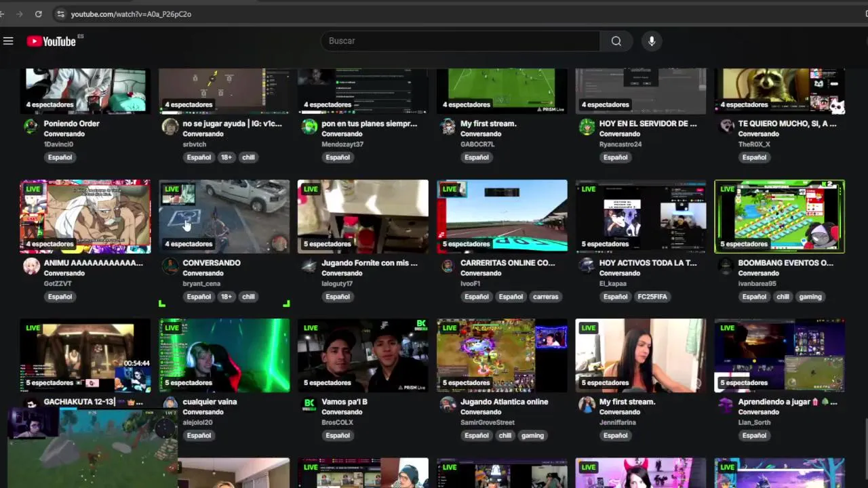Viewport: 868px width, 488px height.
Task: Open the Vamos pa'l B stream thumbnail
Action: pos(363,355)
